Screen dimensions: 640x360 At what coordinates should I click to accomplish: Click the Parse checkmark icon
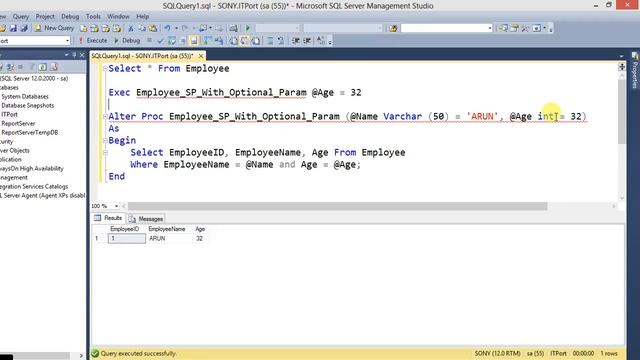pos(160,40)
